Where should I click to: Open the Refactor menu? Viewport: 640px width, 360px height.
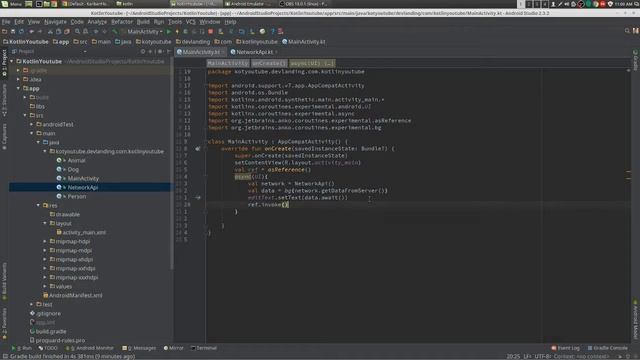[122, 22]
